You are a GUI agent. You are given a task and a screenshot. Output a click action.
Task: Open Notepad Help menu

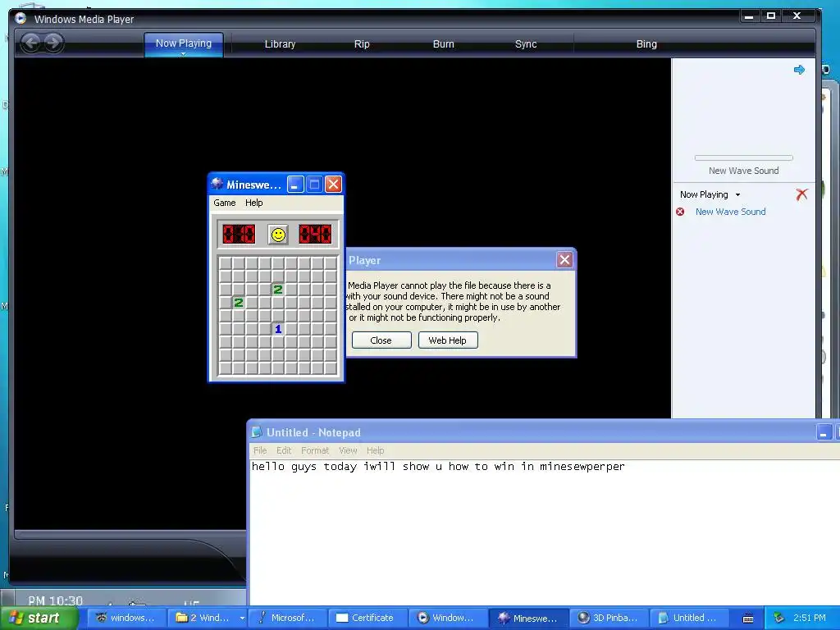click(x=375, y=450)
